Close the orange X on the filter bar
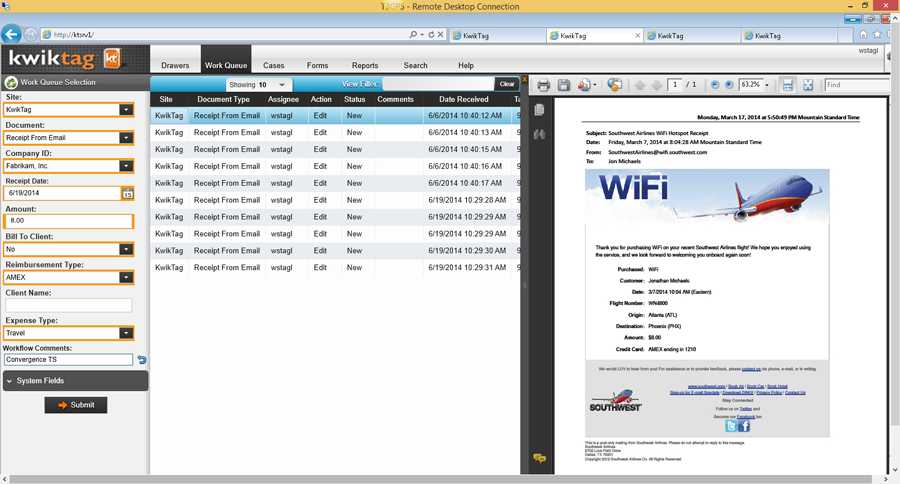The height and width of the screenshot is (484, 900). coord(525,79)
